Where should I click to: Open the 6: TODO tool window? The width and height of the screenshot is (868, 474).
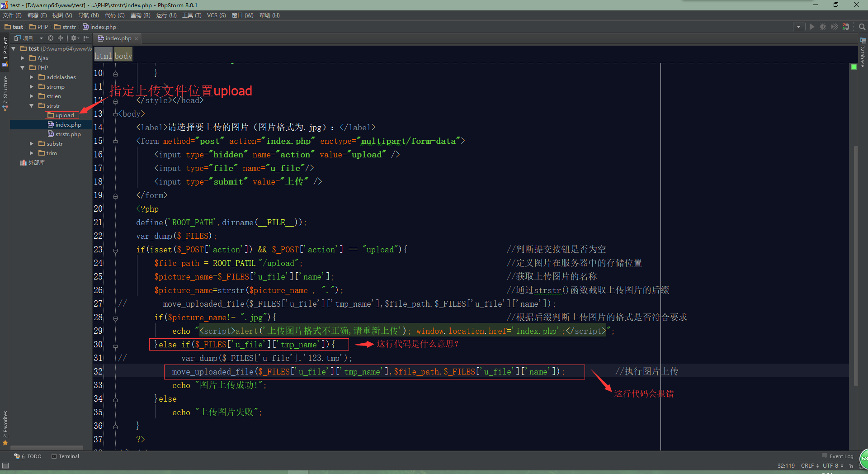tap(28, 456)
